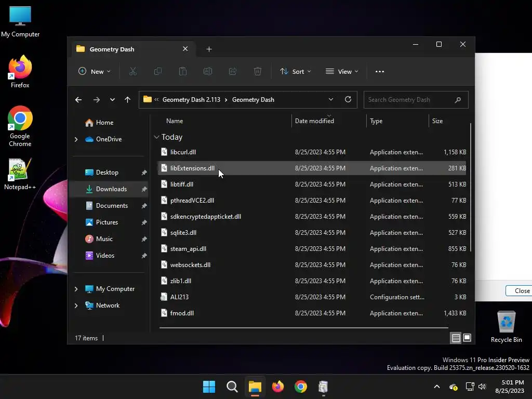532x399 pixels.
Task: Switch to details view layout icon
Action: tap(456, 338)
